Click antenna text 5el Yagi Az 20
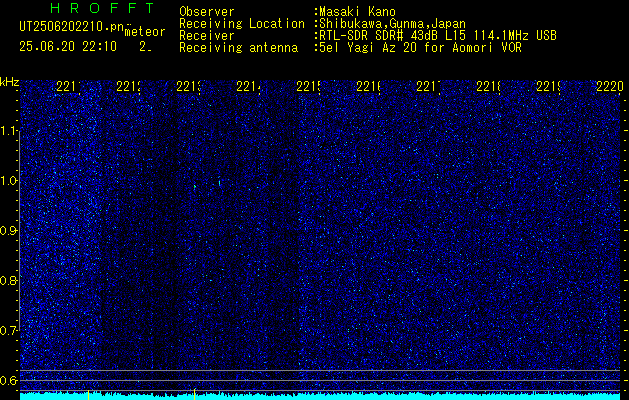 366,48
